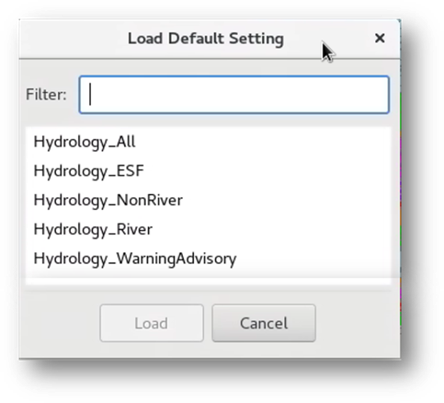Click empty list space below Hydrology_WarningAdvisory
444x403 pixels.
[x=208, y=279]
